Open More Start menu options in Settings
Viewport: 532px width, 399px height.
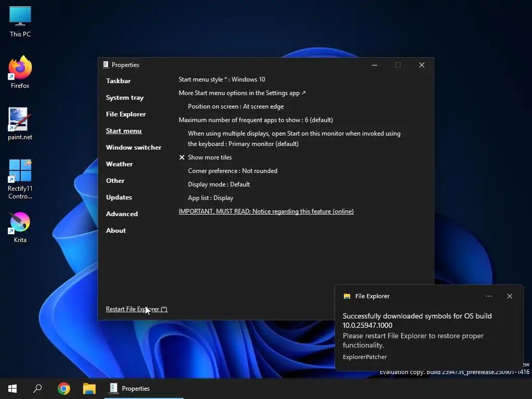(242, 93)
